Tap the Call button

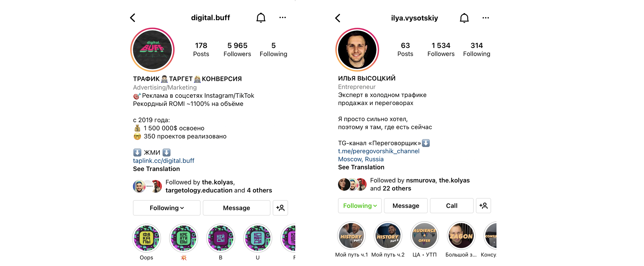452,206
